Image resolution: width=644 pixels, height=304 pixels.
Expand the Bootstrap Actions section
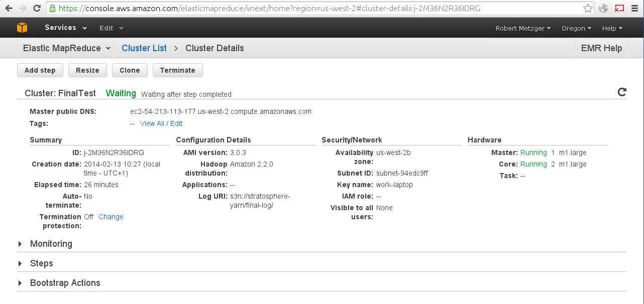pos(65,283)
